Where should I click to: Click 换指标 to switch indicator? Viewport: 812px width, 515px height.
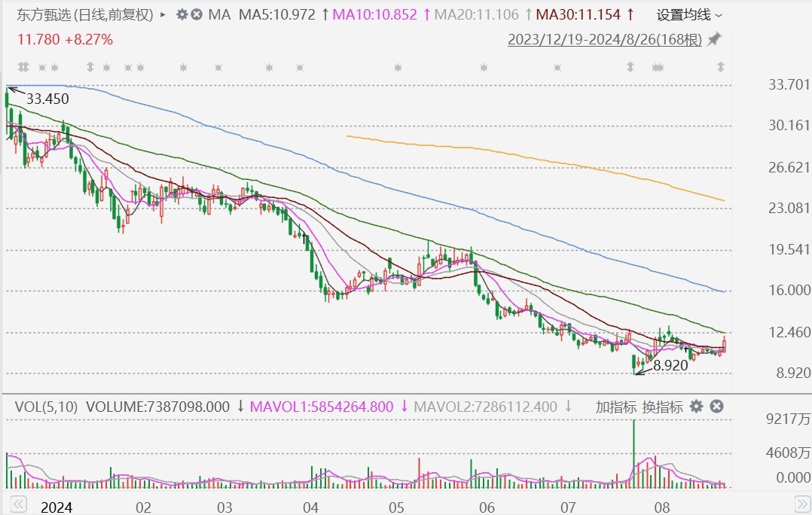pos(662,407)
